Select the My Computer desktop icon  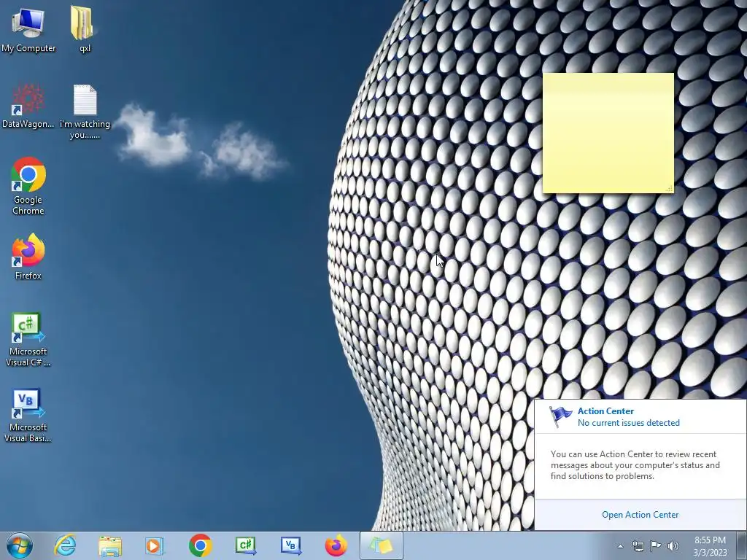28,28
